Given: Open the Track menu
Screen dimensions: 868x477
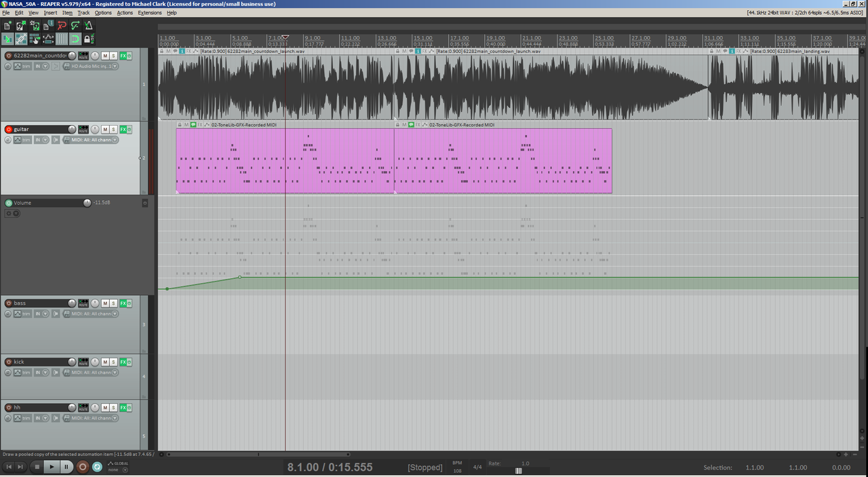Looking at the screenshot, I should [83, 13].
